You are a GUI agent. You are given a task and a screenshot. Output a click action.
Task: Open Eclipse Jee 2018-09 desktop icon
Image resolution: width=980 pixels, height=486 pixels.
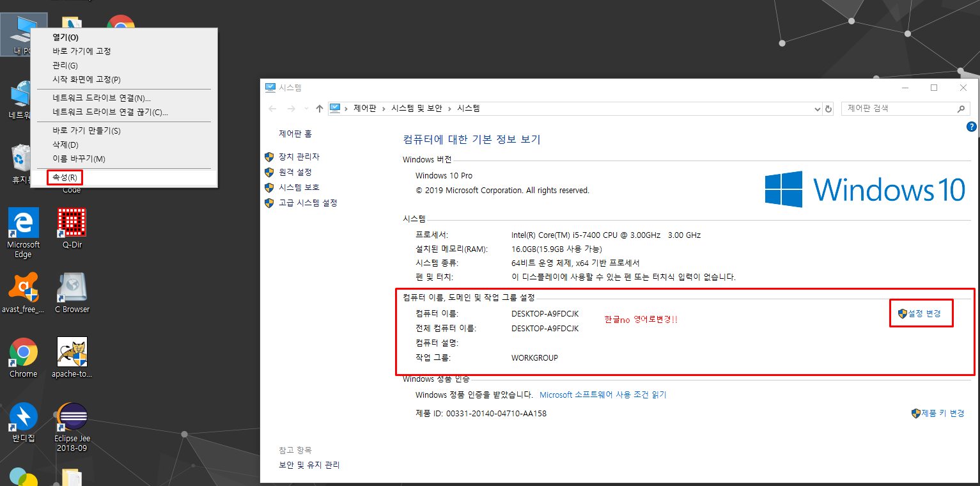[x=72, y=427]
